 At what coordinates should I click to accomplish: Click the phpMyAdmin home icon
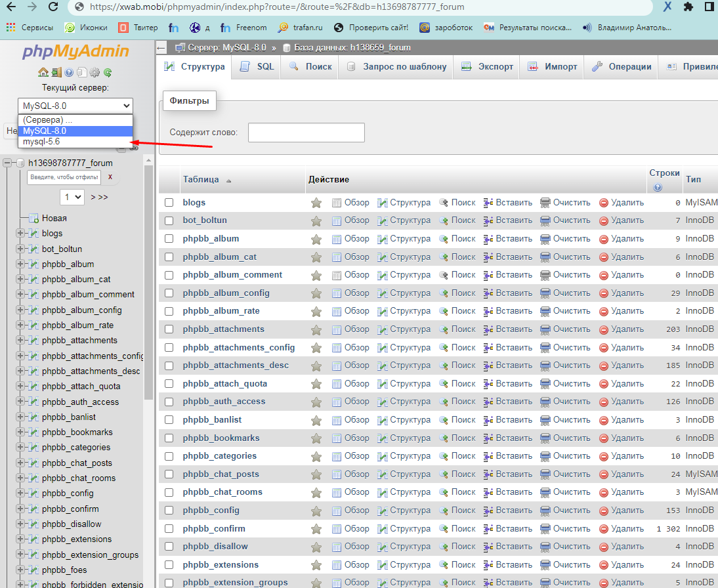[x=43, y=73]
